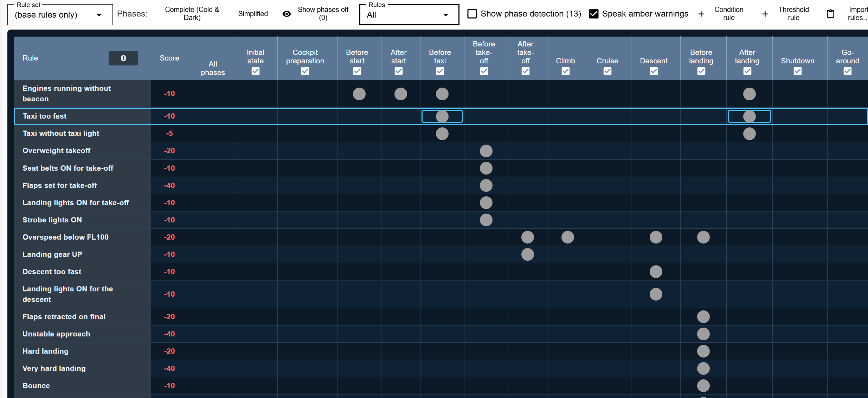Viewport: 868px width, 398px height.
Task: Click Descent too fast dot under Descent
Action: 656,272
